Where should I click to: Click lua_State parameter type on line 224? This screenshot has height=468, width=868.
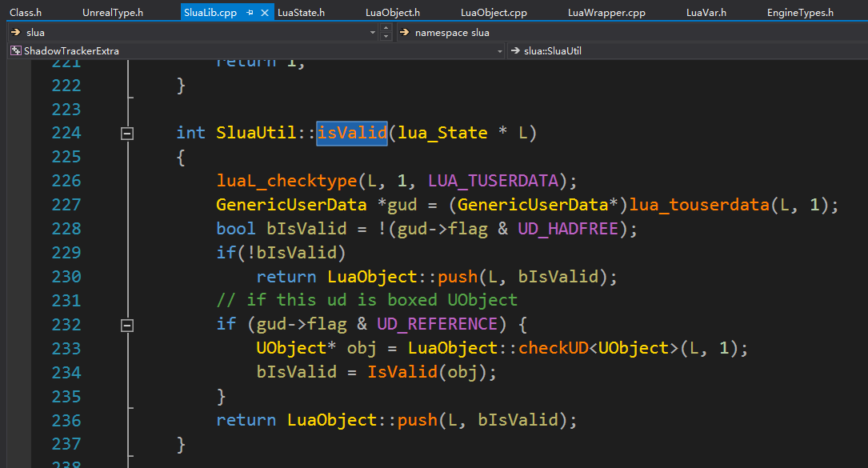443,133
